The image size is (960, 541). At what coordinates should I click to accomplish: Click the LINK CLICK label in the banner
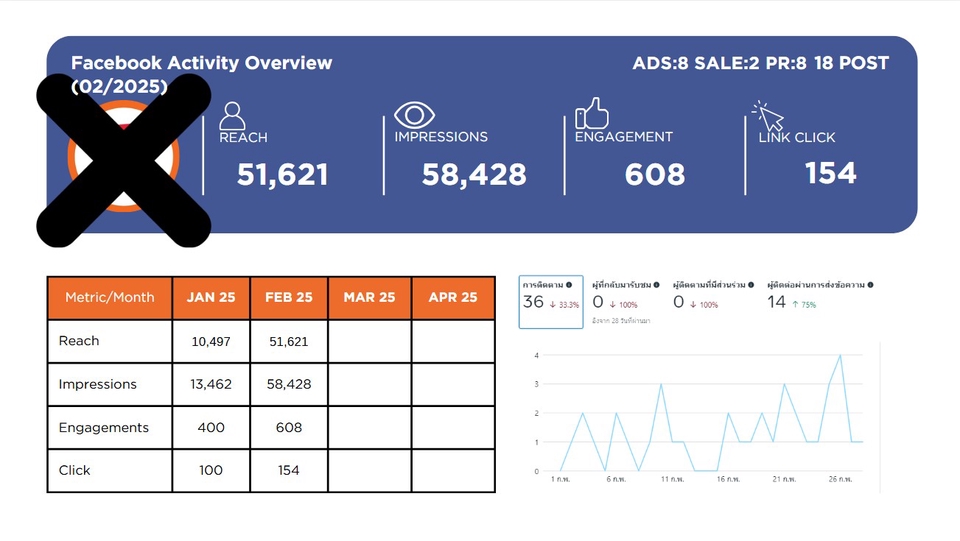coord(797,138)
